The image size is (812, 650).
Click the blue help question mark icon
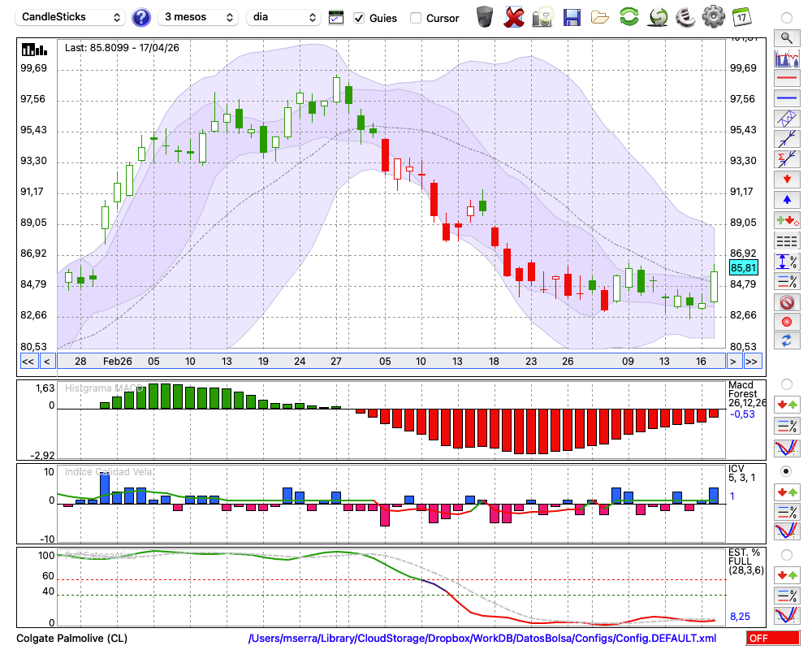140,18
